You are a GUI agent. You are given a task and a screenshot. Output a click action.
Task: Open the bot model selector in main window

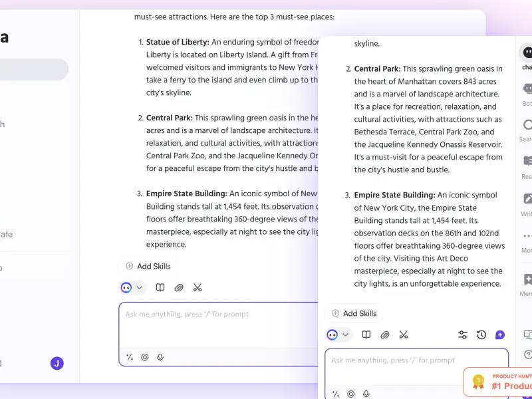click(x=132, y=288)
